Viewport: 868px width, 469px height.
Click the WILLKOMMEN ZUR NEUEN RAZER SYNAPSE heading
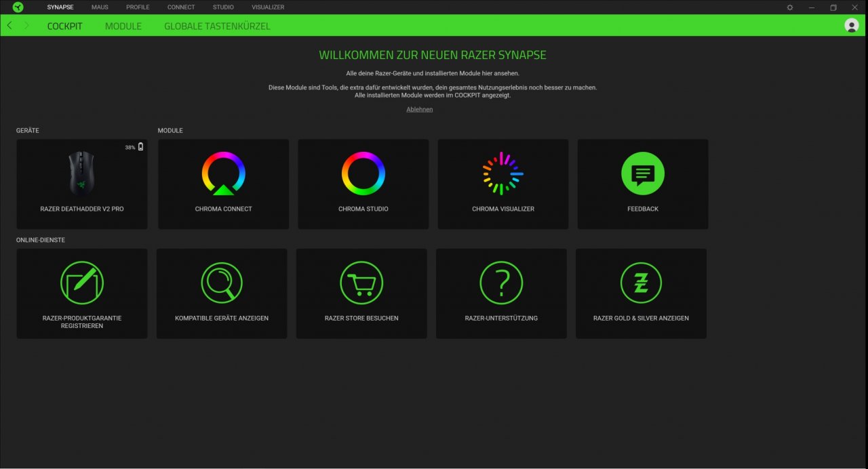click(433, 55)
